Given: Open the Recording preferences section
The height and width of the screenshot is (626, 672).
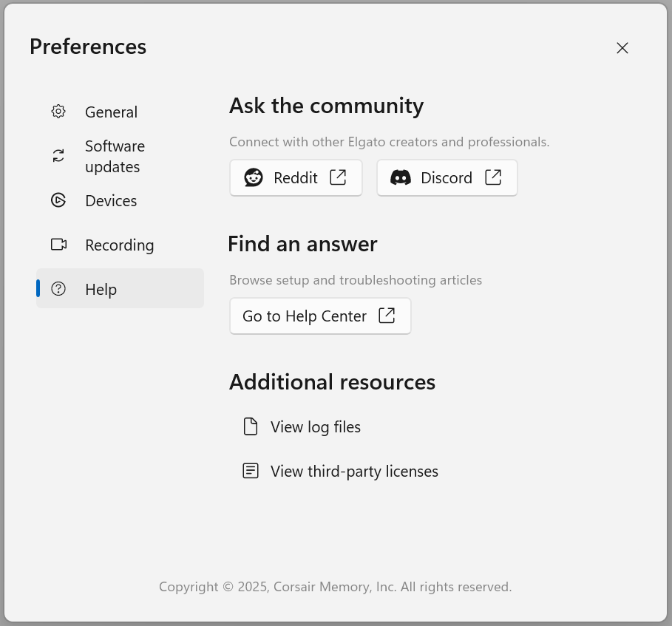Looking at the screenshot, I should click(119, 245).
